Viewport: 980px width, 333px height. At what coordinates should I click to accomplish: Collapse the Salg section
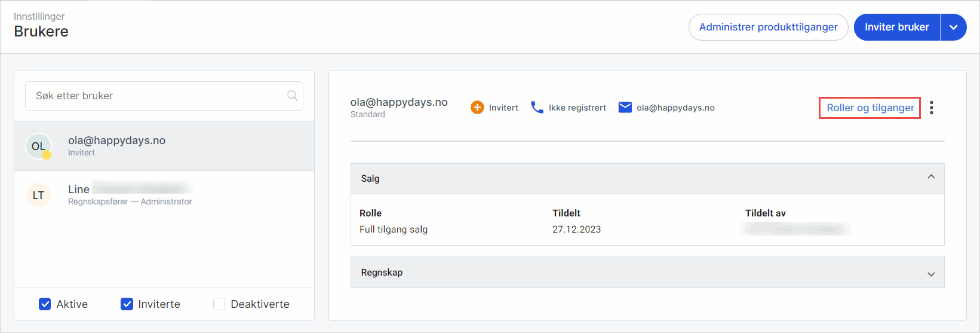click(930, 178)
